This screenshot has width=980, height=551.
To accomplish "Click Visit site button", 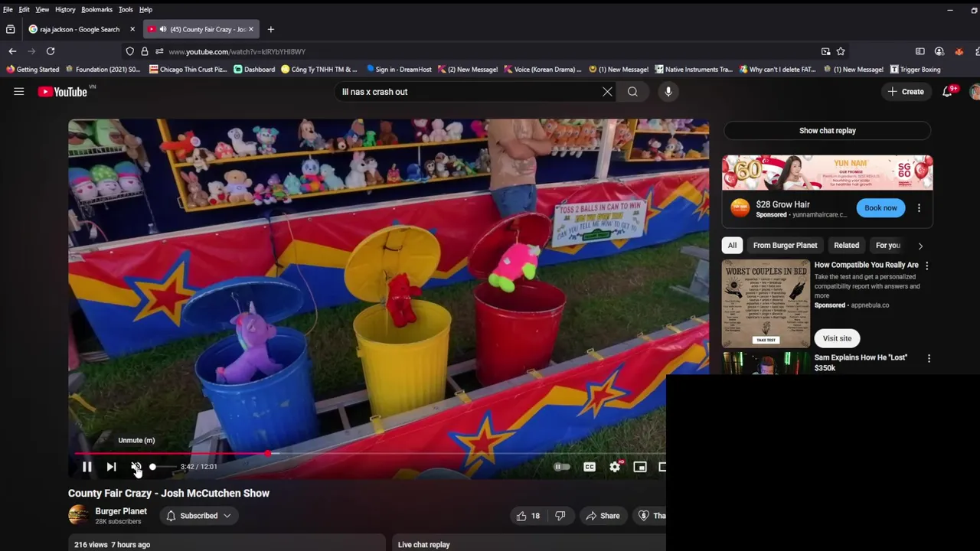I will click(x=837, y=338).
